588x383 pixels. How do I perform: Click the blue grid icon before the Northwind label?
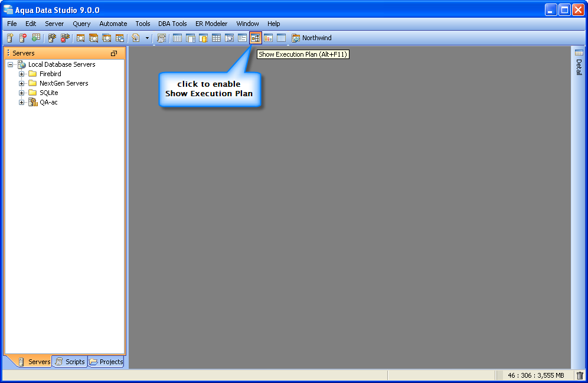coord(281,38)
